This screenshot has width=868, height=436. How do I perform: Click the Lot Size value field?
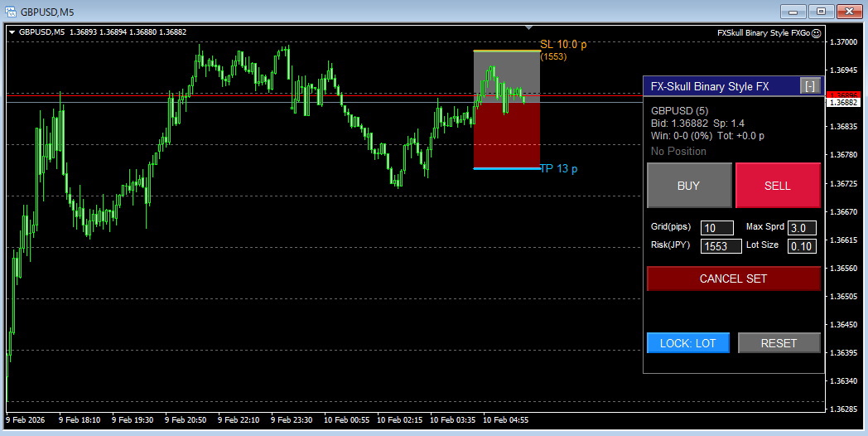[801, 246]
